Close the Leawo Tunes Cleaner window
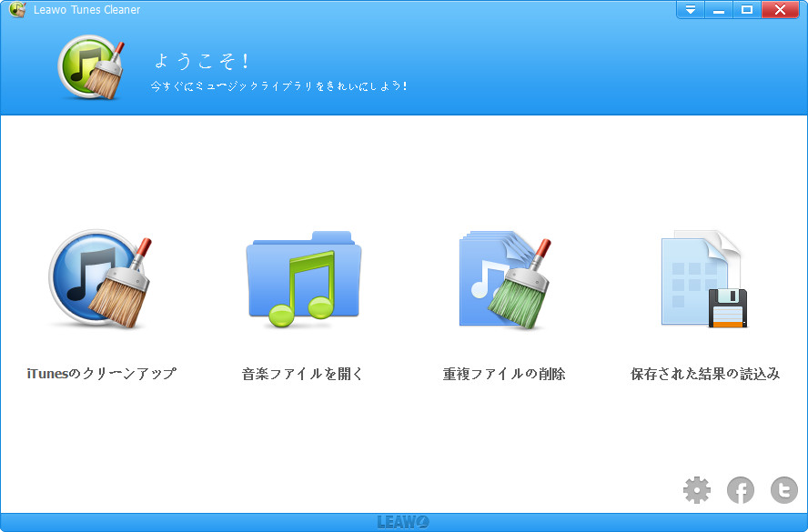 click(x=780, y=10)
